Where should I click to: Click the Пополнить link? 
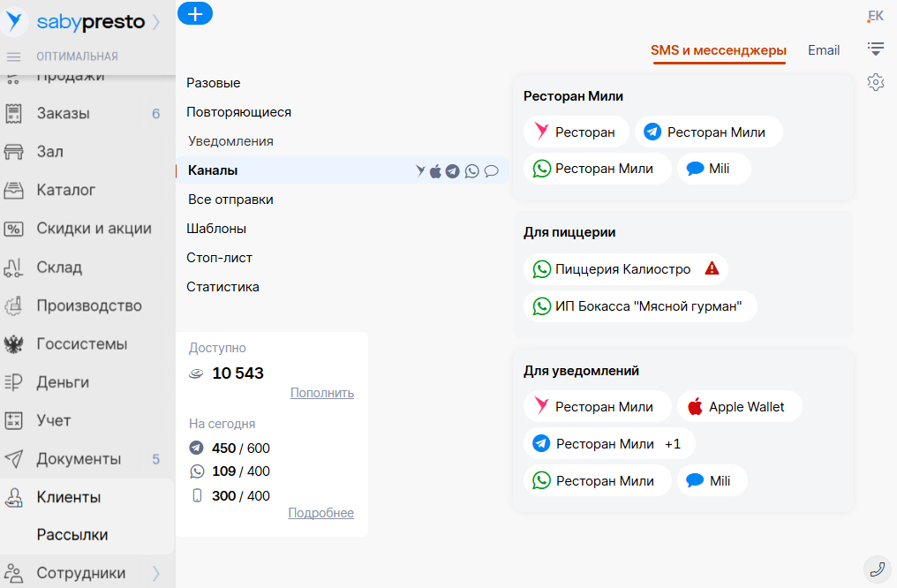pyautogui.click(x=321, y=393)
